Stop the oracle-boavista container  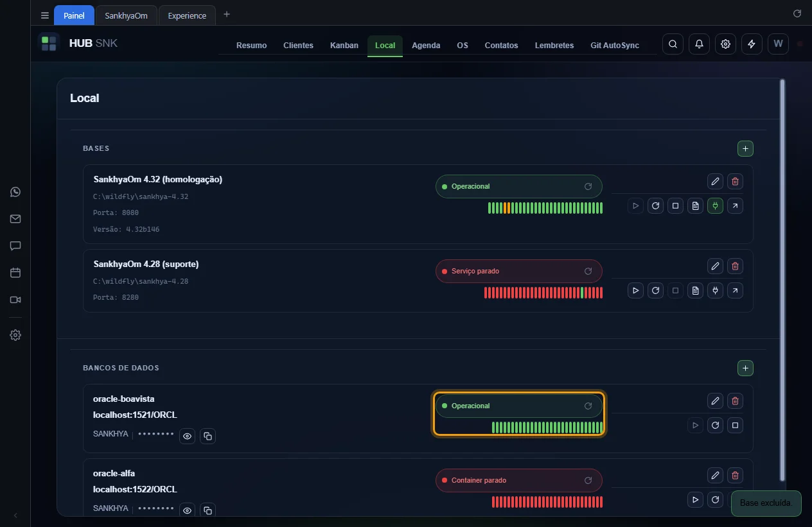click(x=735, y=425)
